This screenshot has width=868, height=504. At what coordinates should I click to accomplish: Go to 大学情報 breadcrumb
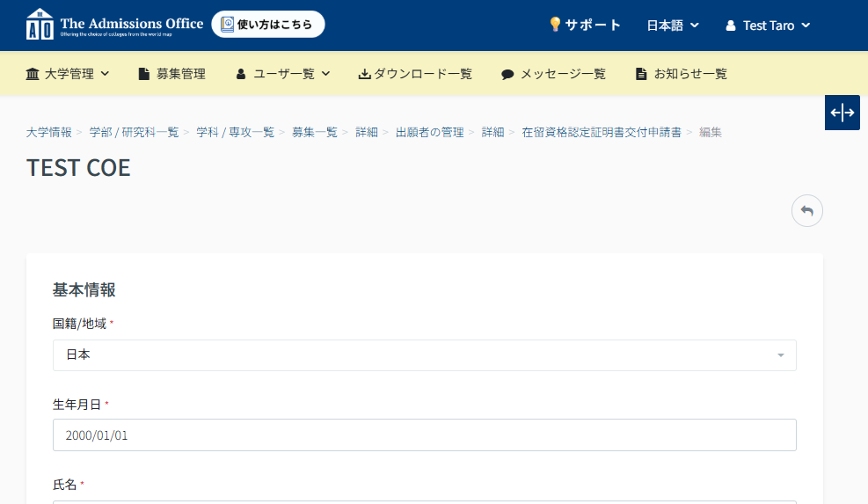click(x=49, y=132)
